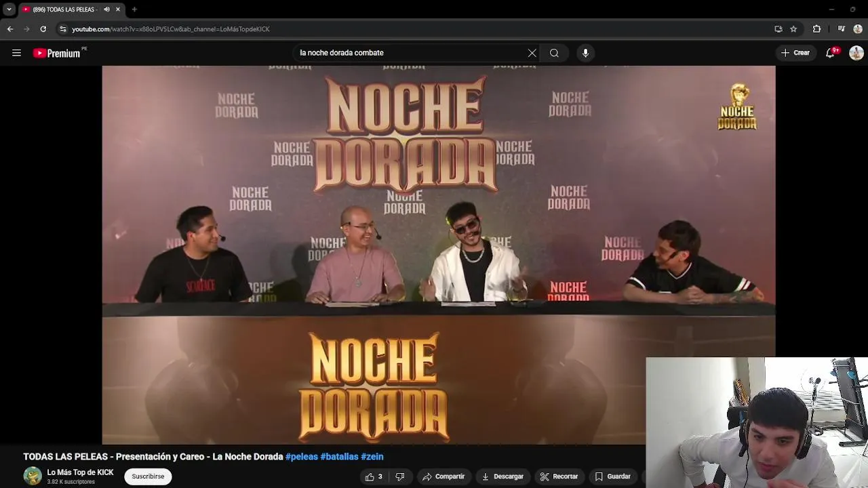Screen dimensions: 868x488
Task: Download the video via Descargar
Action: click(x=502, y=476)
